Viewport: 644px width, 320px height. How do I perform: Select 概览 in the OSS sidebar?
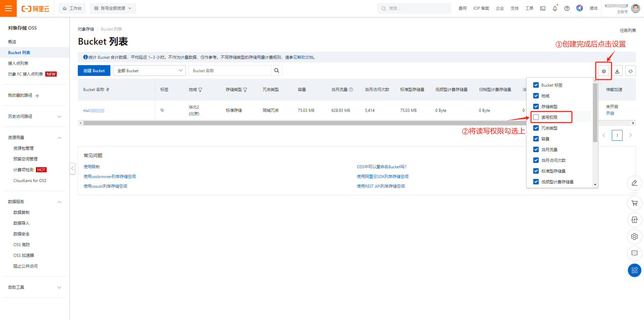(12, 42)
